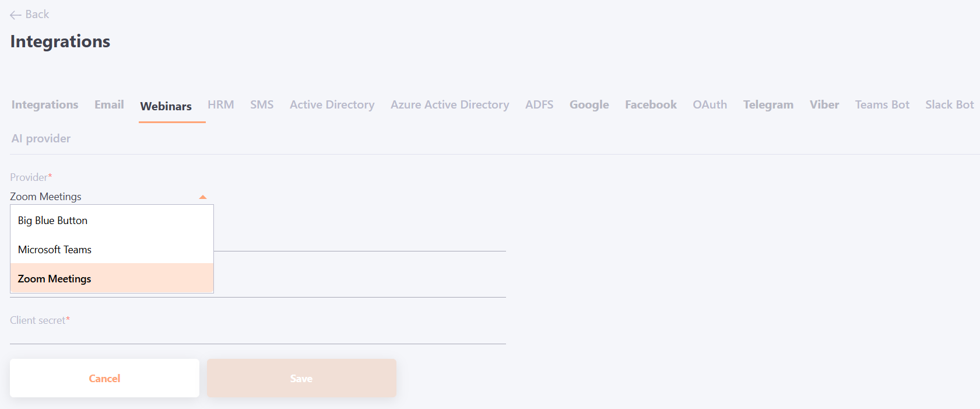980x409 pixels.
Task: Open the Integrations tab
Action: pos(45,105)
